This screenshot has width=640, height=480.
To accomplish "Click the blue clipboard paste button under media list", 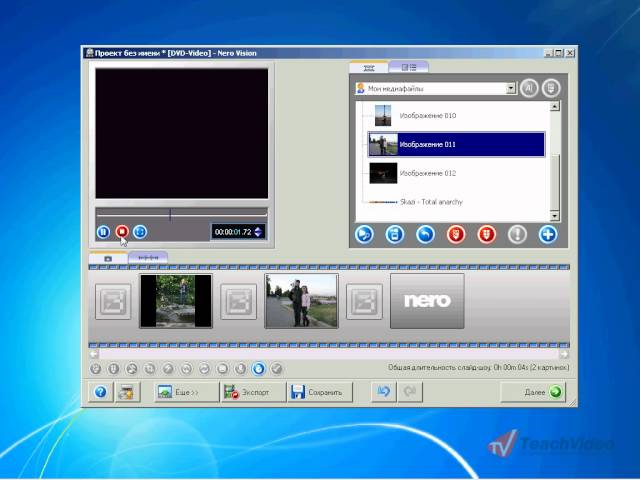I will [x=394, y=234].
